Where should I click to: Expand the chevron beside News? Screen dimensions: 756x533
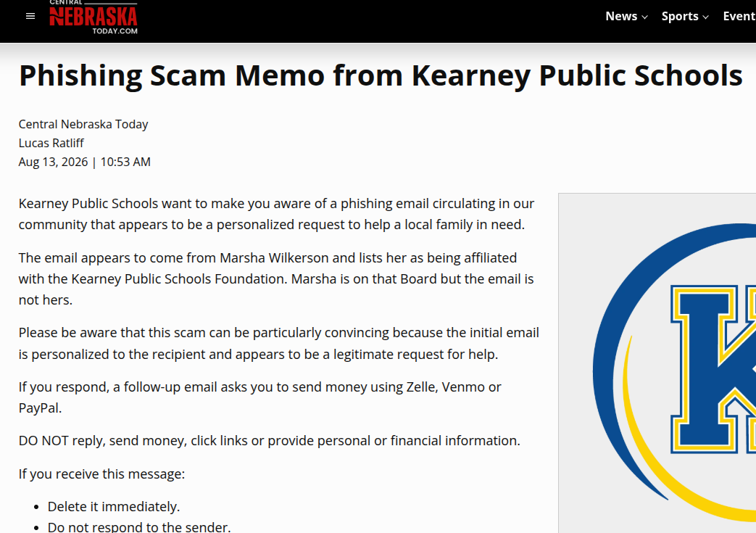pyautogui.click(x=644, y=17)
